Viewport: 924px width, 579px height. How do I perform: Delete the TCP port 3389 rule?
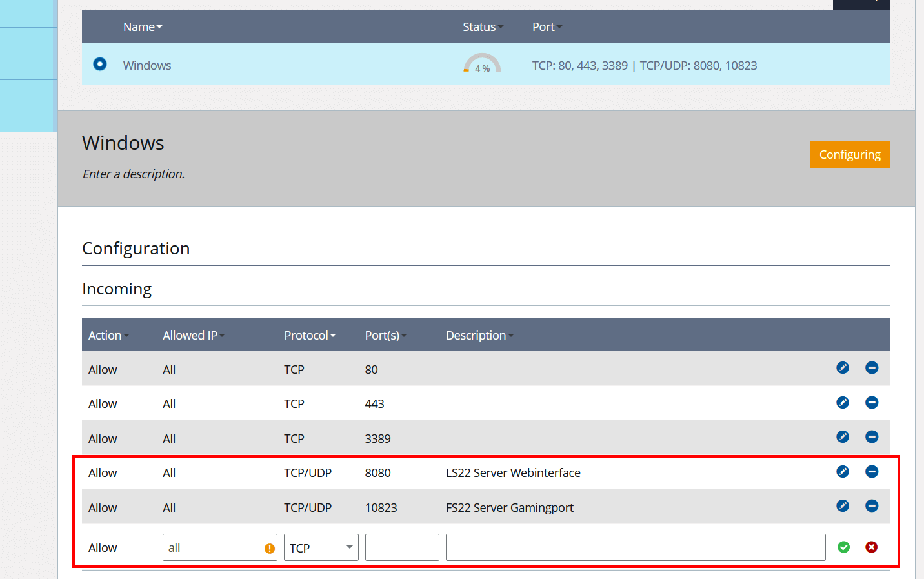872,437
